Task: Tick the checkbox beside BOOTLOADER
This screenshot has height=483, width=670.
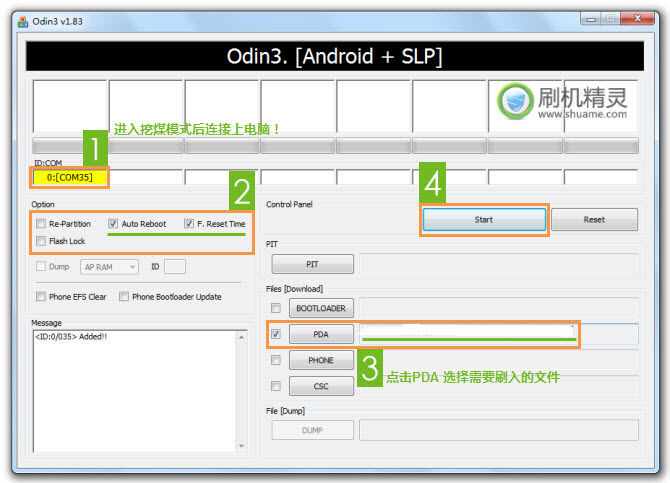Action: pyautogui.click(x=276, y=308)
